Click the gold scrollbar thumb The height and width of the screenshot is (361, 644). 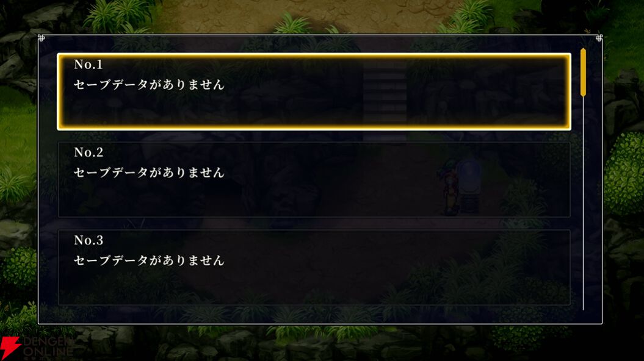583,73
